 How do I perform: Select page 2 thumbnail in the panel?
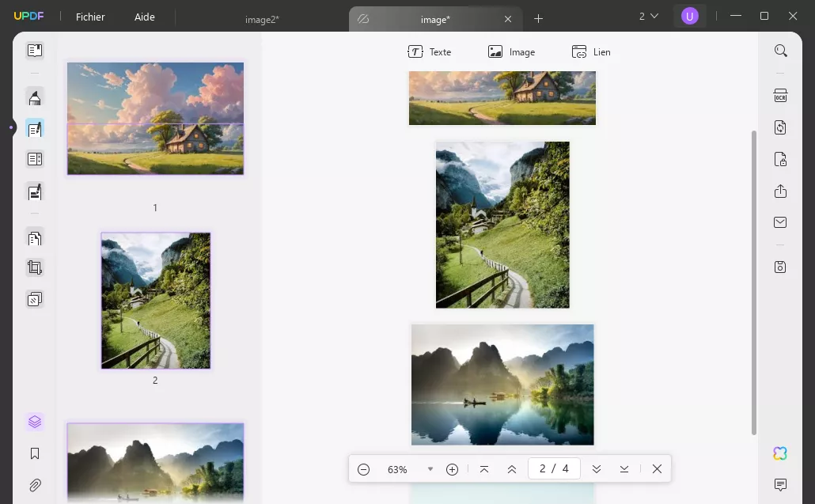click(x=155, y=301)
